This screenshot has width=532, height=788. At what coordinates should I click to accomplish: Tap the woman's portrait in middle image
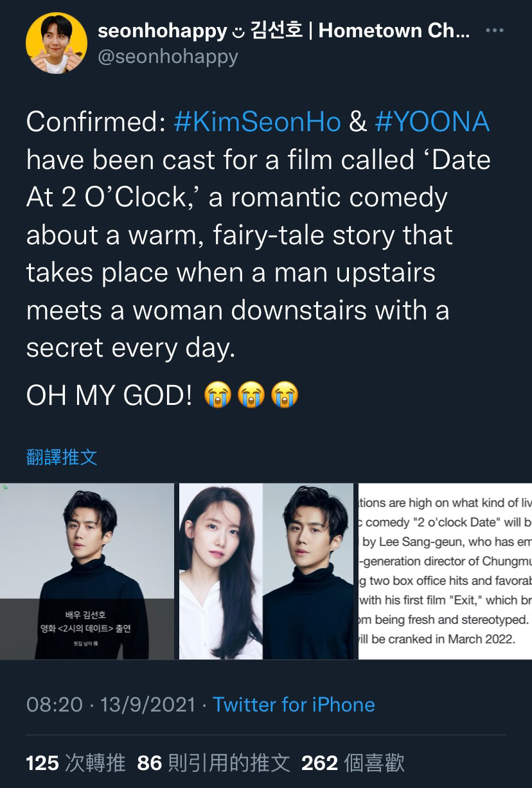(220, 571)
